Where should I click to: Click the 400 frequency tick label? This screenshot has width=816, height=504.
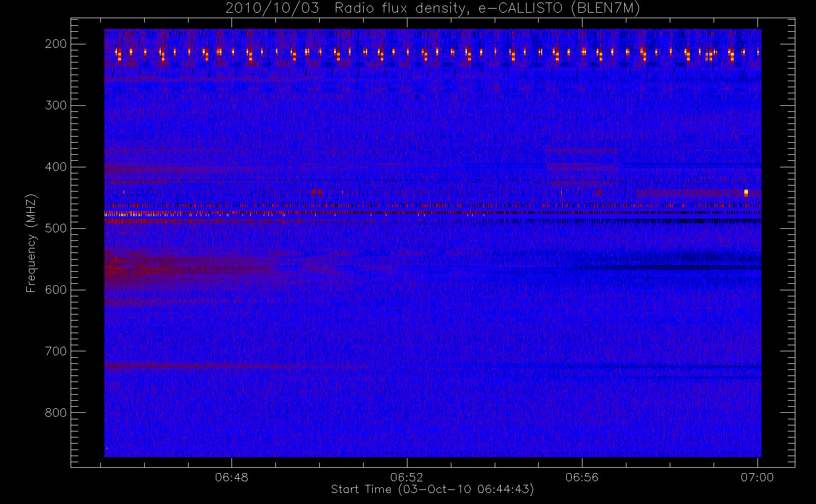click(56, 167)
